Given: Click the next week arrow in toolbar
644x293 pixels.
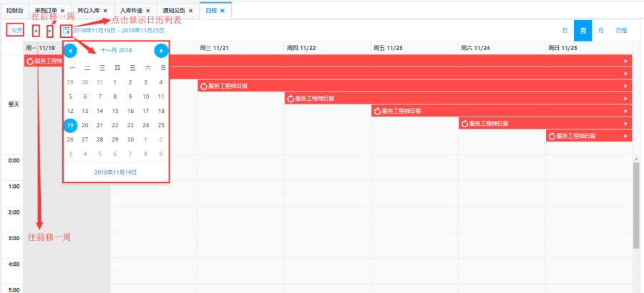Looking at the screenshot, I should (49, 30).
